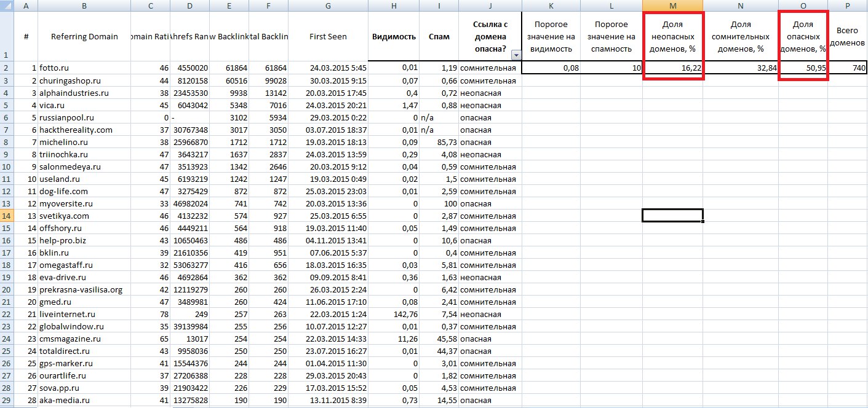The width and height of the screenshot is (868, 408).
Task: Select the cell prekrasna-vasilisa.org
Action: pyautogui.click(x=84, y=289)
